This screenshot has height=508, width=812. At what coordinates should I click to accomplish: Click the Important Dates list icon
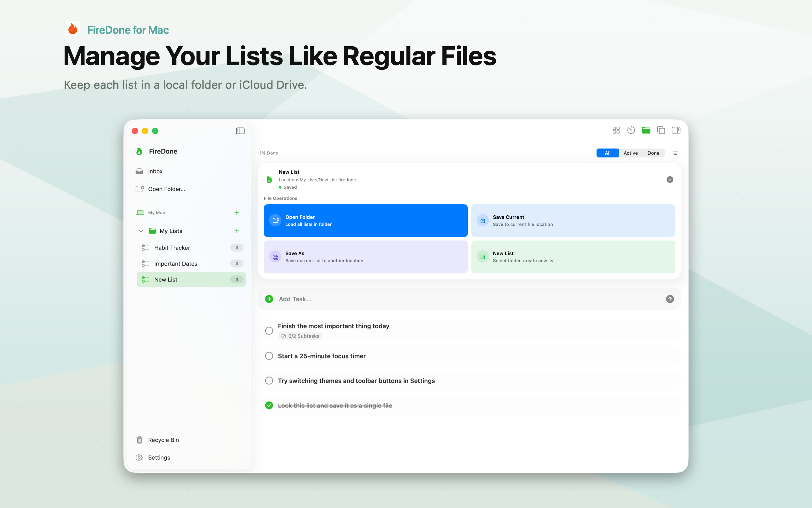(x=145, y=264)
